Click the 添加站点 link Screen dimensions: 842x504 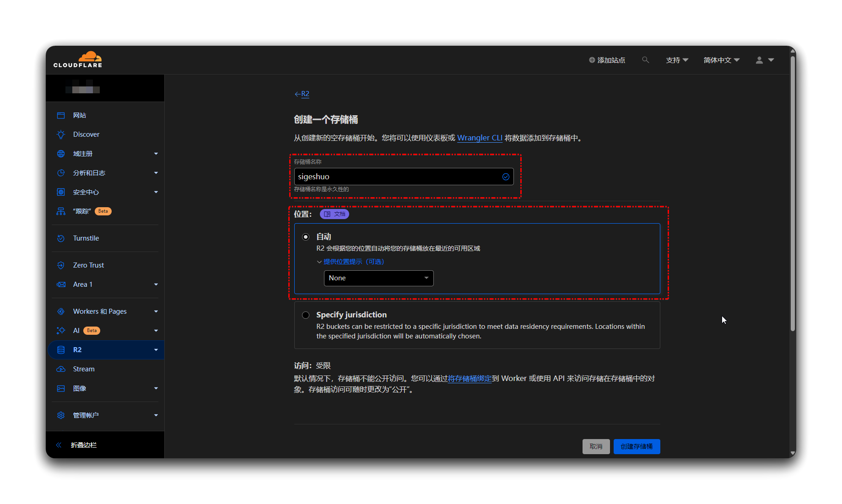(x=607, y=60)
